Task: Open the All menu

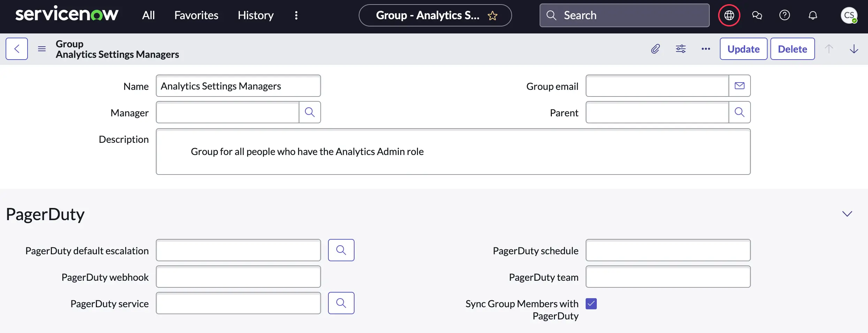Action: point(148,15)
